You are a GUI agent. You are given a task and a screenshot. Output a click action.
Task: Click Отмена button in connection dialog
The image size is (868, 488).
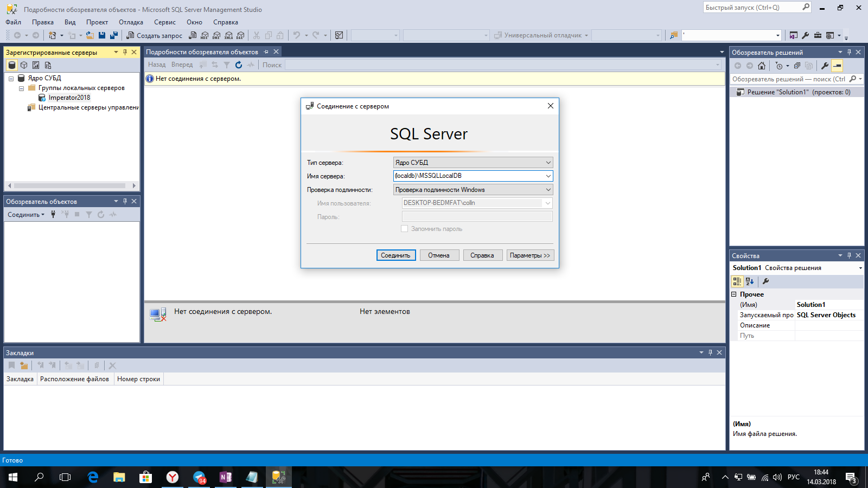pyautogui.click(x=439, y=255)
